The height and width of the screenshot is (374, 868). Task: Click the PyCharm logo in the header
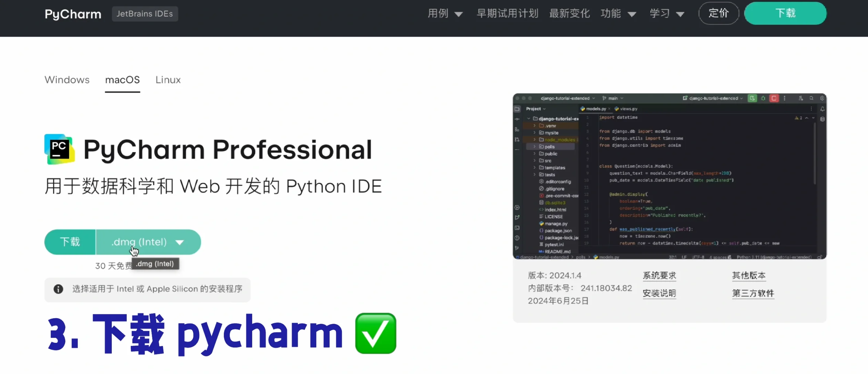[73, 14]
